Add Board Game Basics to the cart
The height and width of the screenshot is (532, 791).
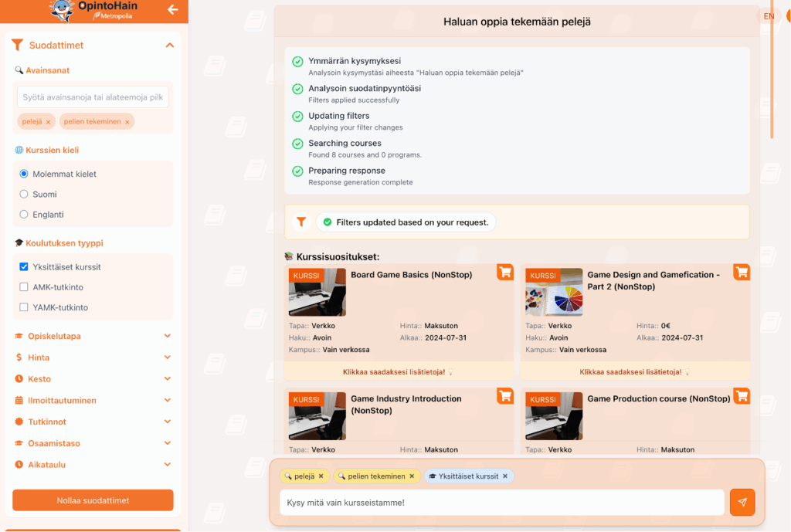coord(505,272)
